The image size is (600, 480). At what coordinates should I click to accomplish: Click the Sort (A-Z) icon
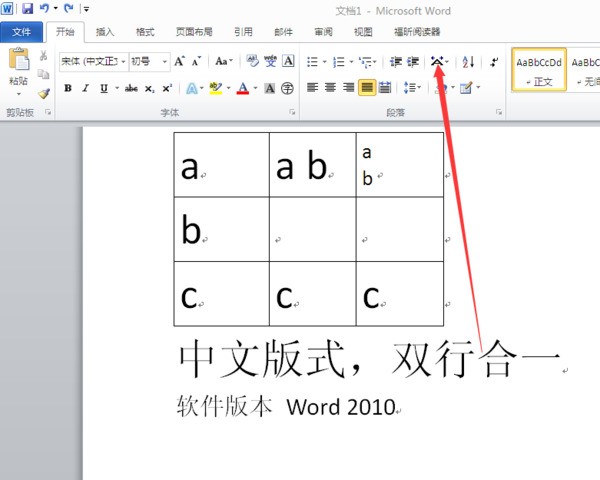pos(468,62)
